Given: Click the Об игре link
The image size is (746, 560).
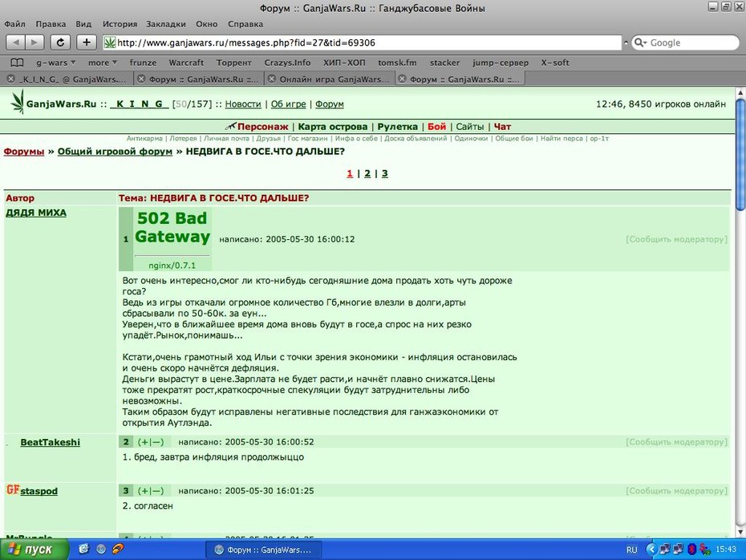Looking at the screenshot, I should (x=288, y=103).
